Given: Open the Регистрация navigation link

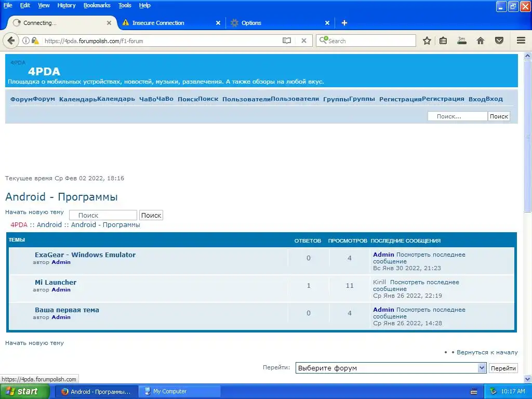Looking at the screenshot, I should (422, 99).
